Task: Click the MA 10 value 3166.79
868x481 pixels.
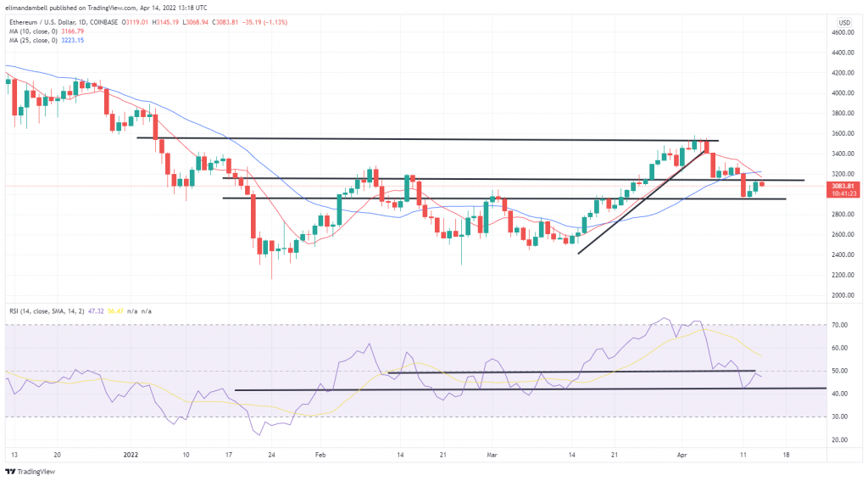Action: [73, 31]
